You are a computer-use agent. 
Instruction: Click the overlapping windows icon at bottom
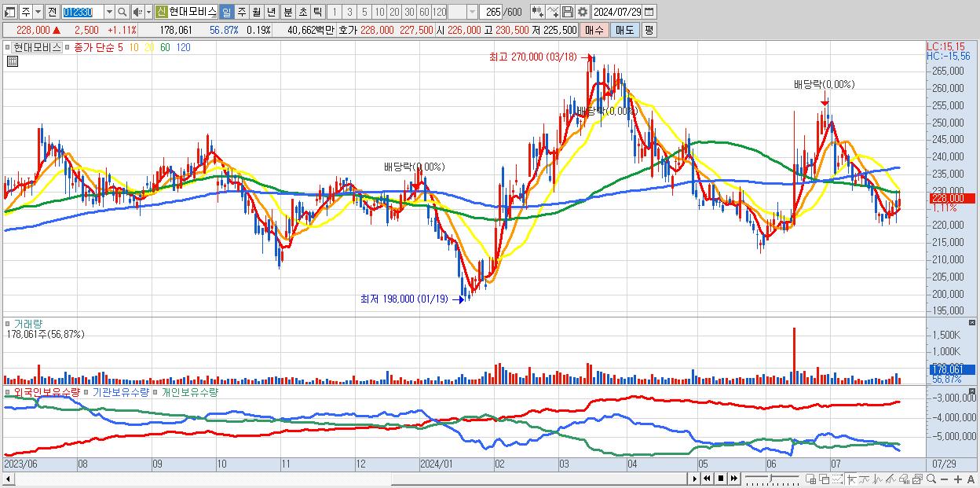[824, 479]
